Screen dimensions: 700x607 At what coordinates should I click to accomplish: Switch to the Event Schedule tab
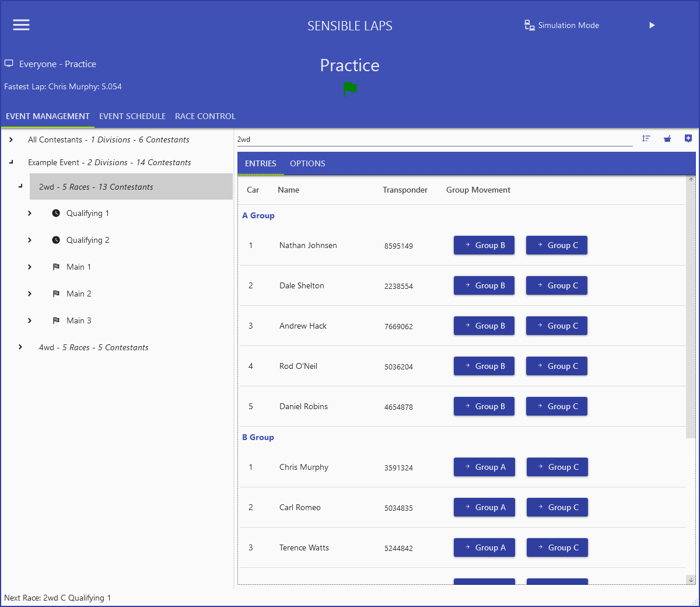click(x=132, y=116)
